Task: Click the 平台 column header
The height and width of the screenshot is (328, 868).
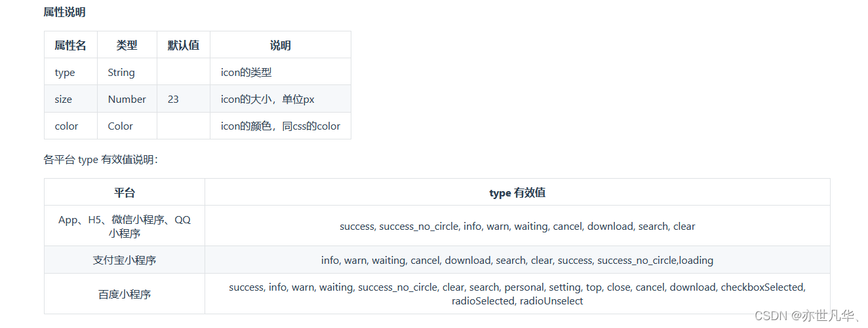Action: pos(125,192)
